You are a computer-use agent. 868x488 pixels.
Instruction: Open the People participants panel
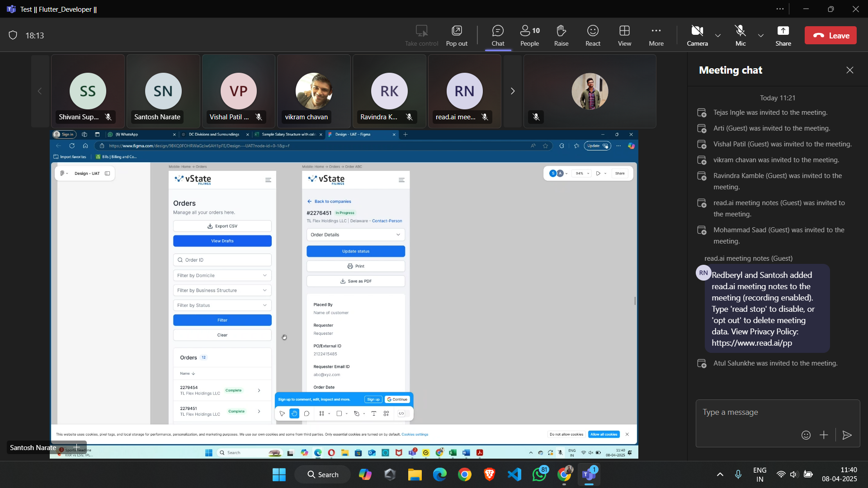(529, 35)
